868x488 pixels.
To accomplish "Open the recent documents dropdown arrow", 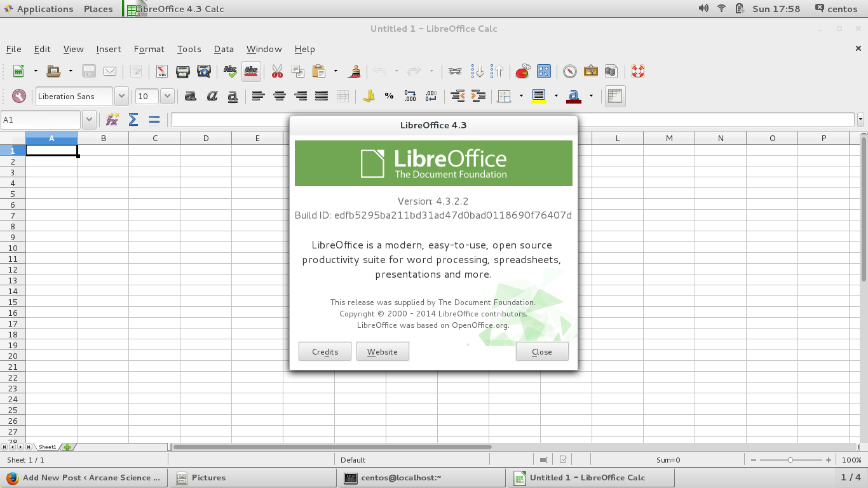I will point(71,71).
